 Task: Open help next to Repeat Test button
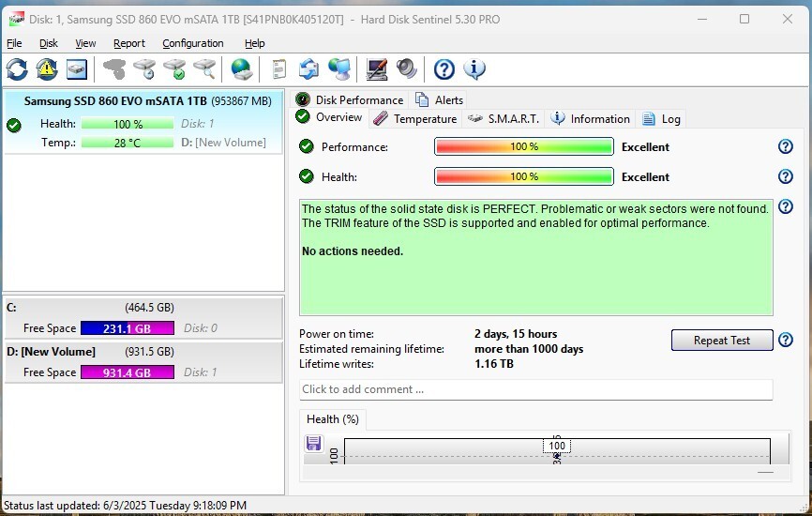tap(786, 340)
